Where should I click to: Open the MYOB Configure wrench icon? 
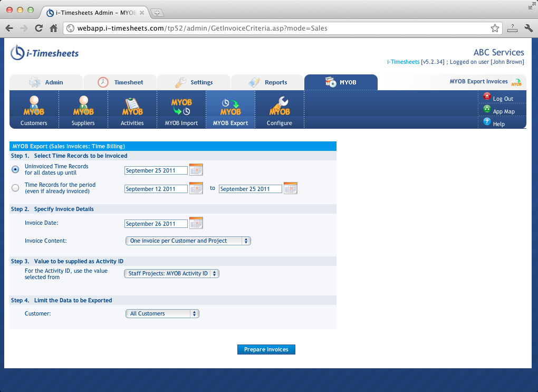click(x=280, y=106)
